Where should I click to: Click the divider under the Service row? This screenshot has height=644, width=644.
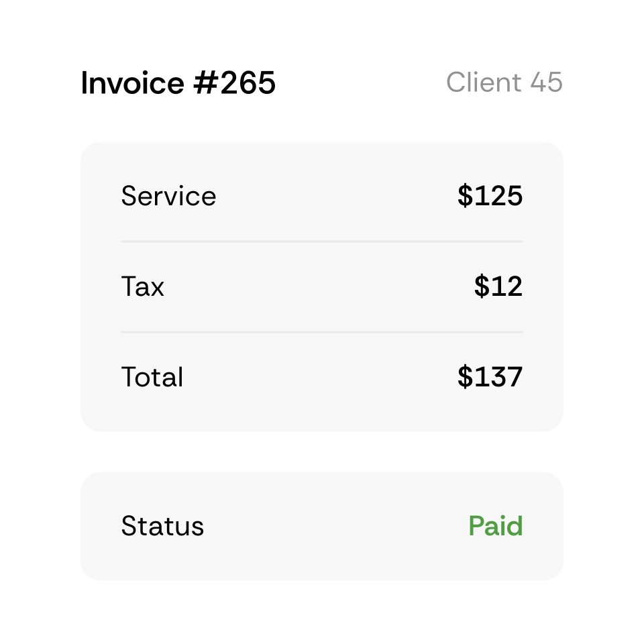tap(322, 240)
